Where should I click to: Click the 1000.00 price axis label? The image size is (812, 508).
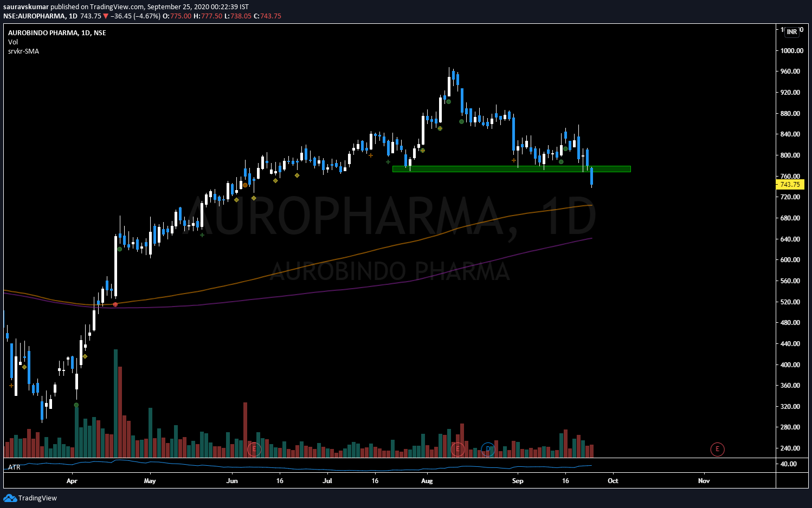(x=792, y=50)
